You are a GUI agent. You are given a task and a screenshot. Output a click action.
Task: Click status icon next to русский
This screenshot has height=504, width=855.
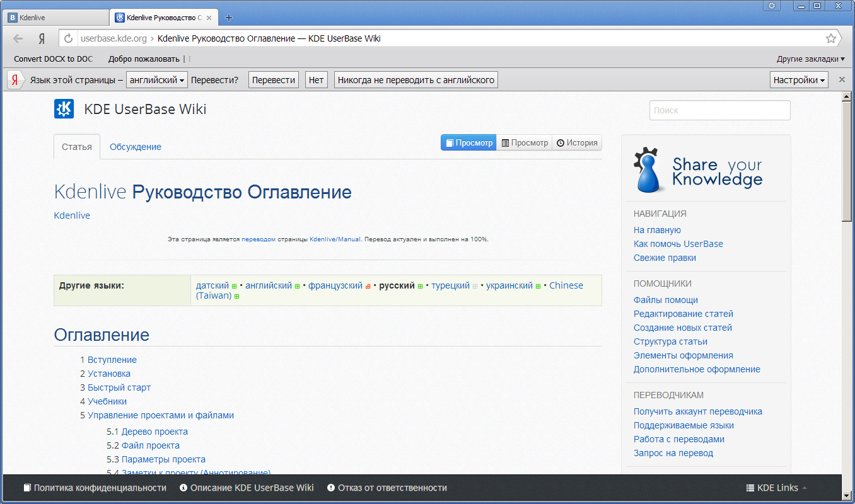(x=420, y=286)
